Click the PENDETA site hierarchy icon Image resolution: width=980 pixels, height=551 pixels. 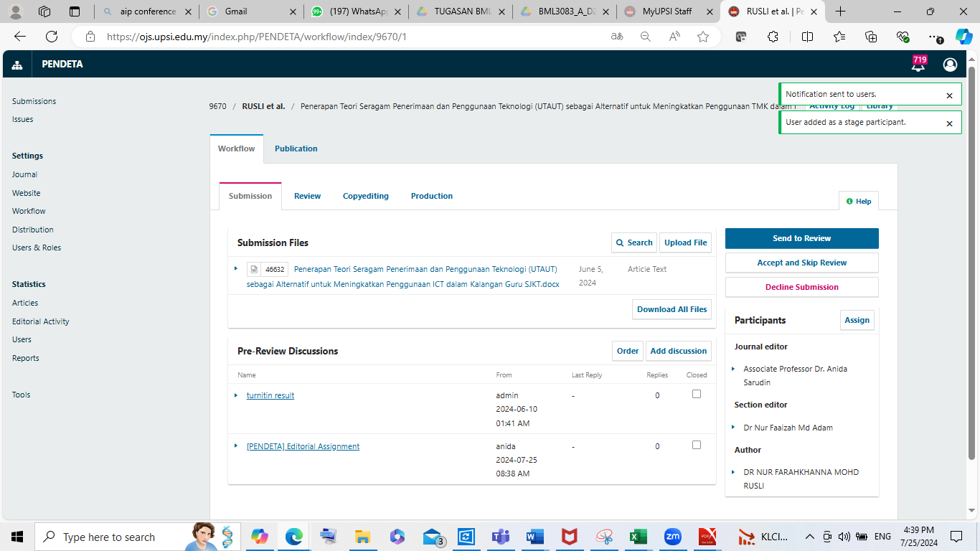click(x=17, y=65)
